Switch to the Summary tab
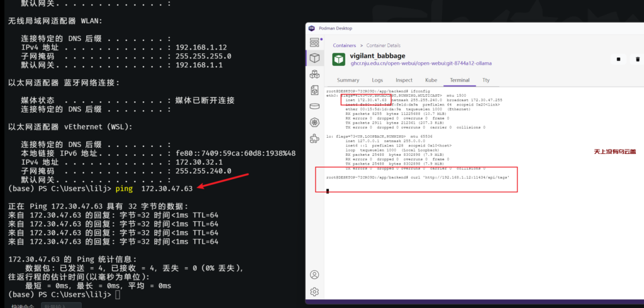644x308 pixels. point(348,80)
